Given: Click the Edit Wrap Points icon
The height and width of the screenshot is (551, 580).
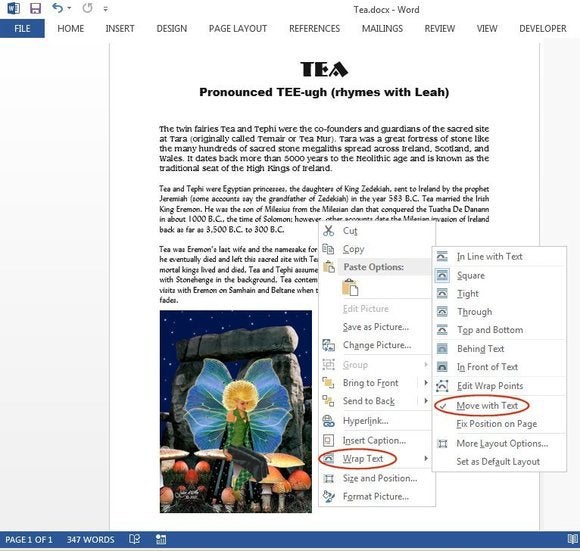Looking at the screenshot, I should tap(442, 386).
